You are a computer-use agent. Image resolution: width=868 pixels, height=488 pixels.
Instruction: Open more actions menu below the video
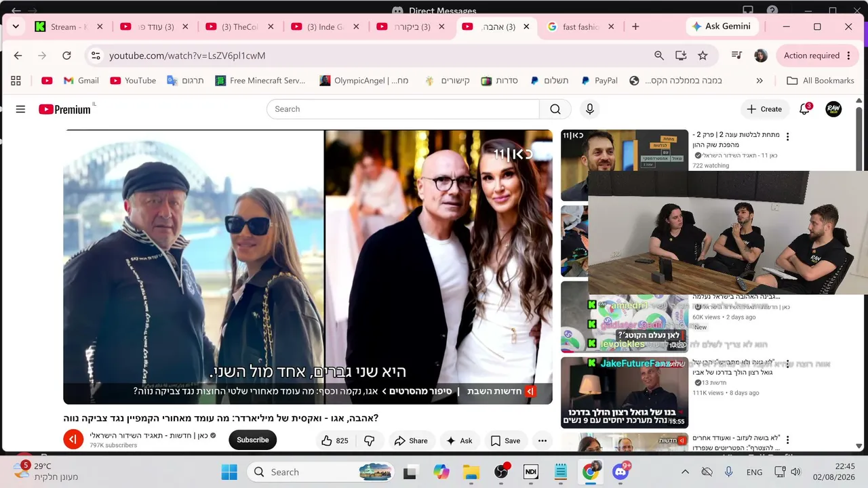[542, 441]
